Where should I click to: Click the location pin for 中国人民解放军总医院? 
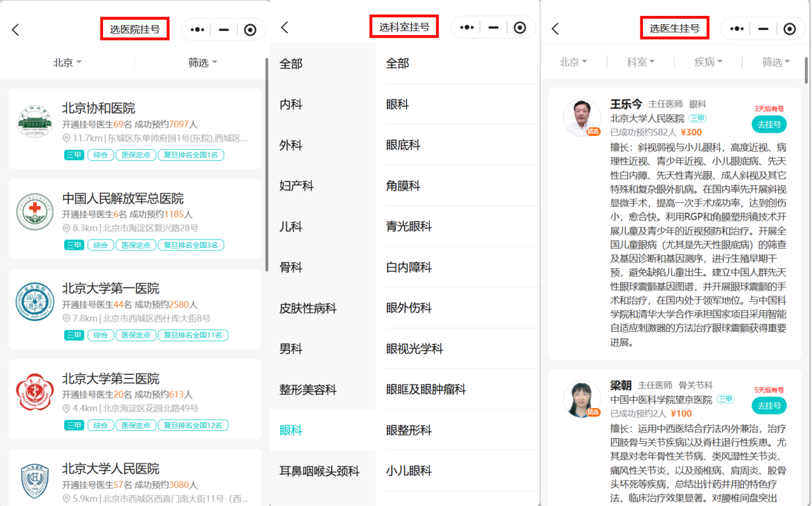click(66, 228)
